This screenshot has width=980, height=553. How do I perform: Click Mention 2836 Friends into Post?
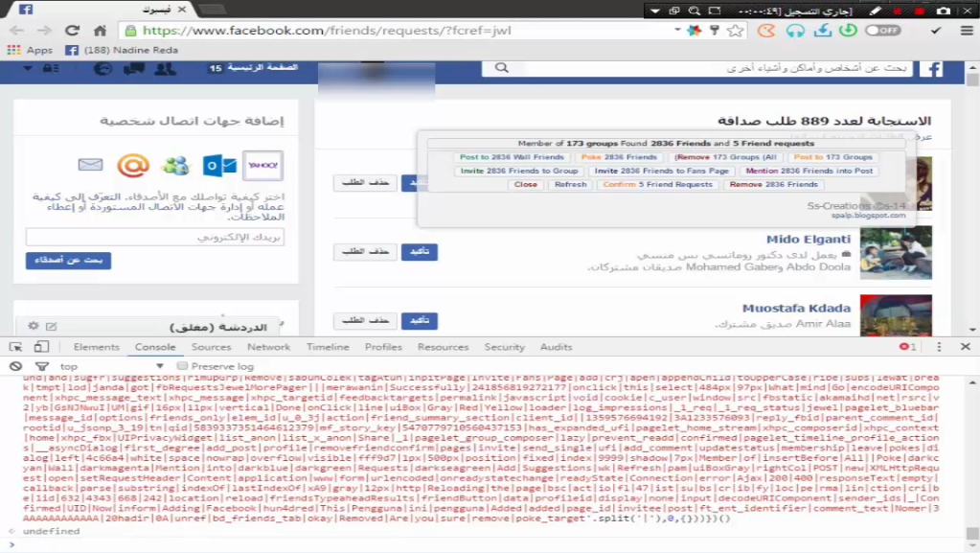click(x=809, y=171)
